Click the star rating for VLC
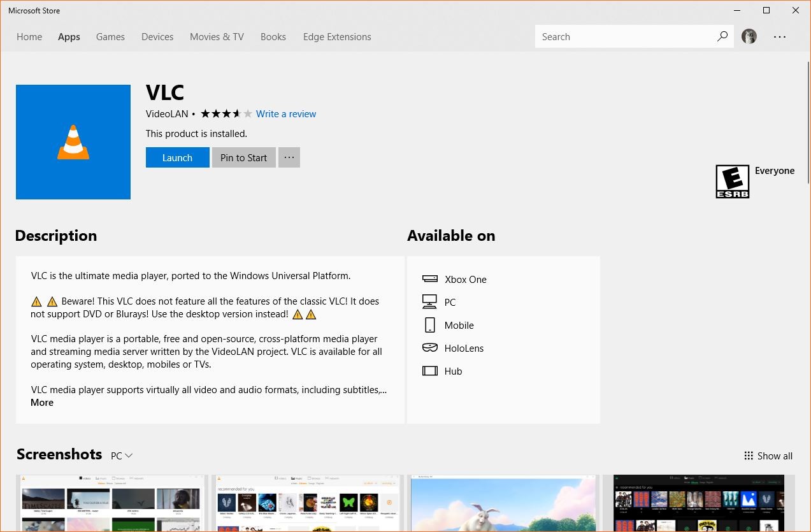The height and width of the screenshot is (532, 811). [x=227, y=114]
